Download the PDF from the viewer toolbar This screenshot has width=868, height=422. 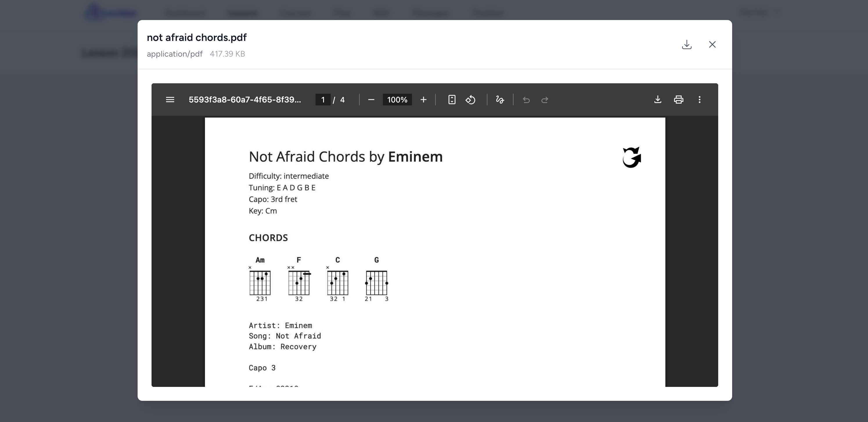click(x=658, y=100)
